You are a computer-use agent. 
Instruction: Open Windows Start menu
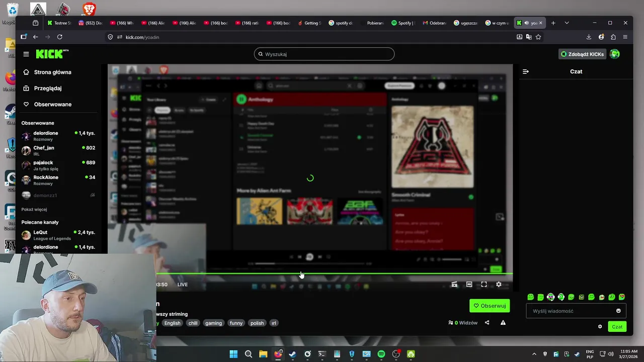(233, 354)
